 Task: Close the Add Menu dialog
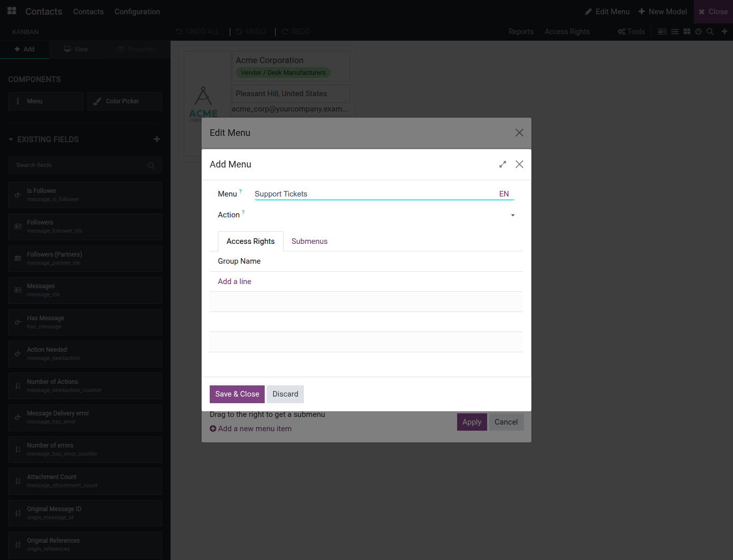519,164
